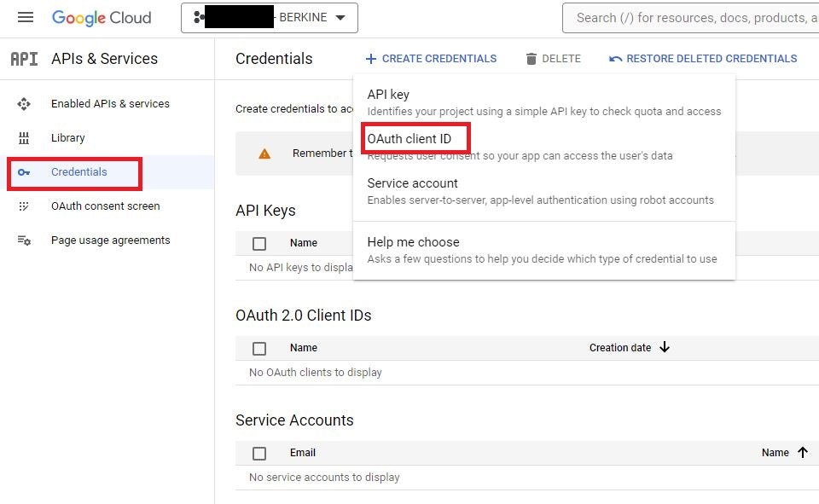Click the orange warning triangle icon

[264, 154]
